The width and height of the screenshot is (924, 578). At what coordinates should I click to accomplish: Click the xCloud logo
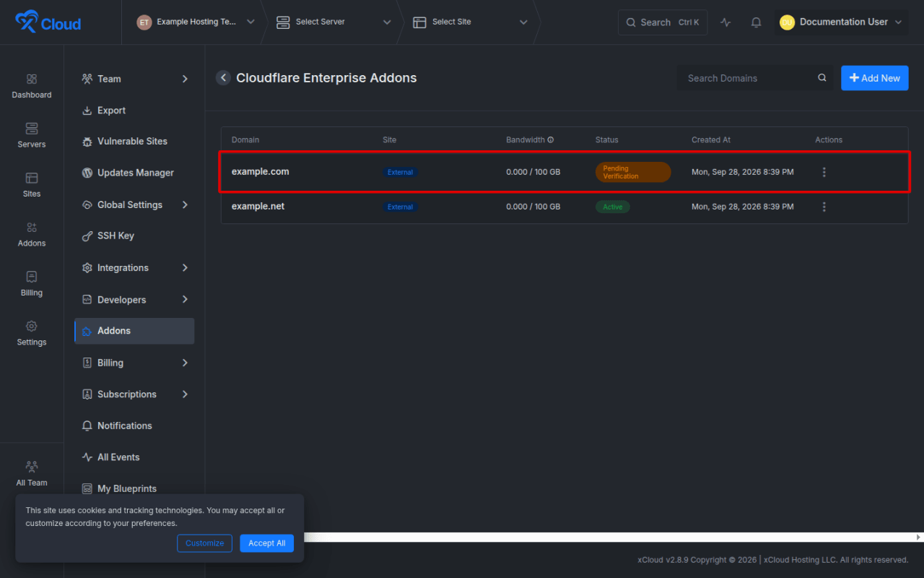[48, 22]
